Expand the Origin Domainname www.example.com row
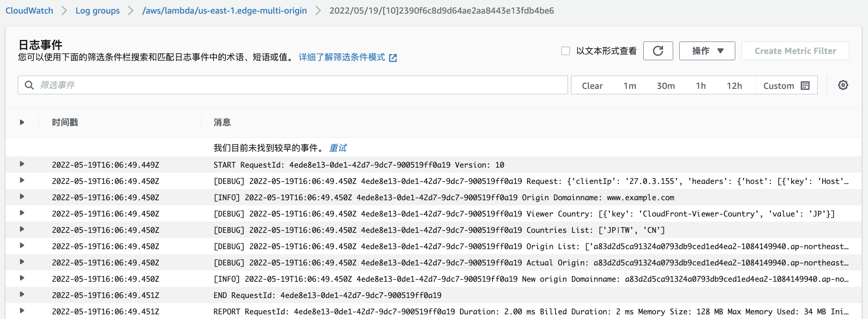Screen dimensions: 868x319 click(x=22, y=197)
